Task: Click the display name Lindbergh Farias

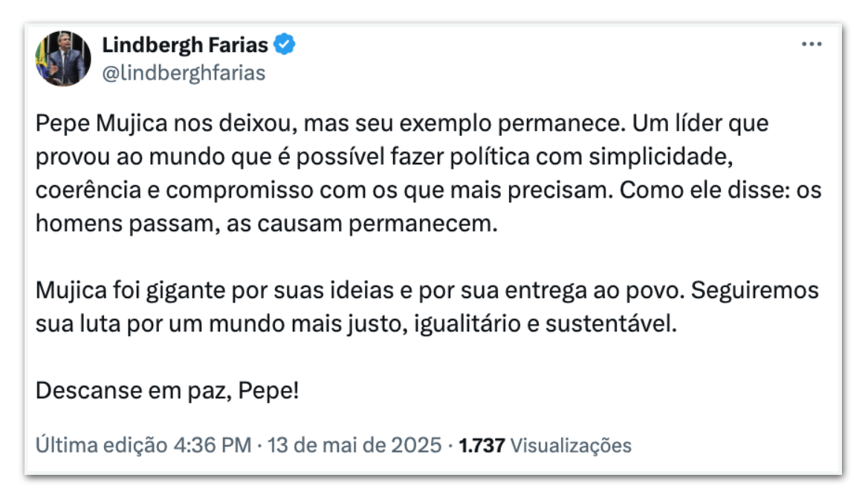Action: point(184,45)
